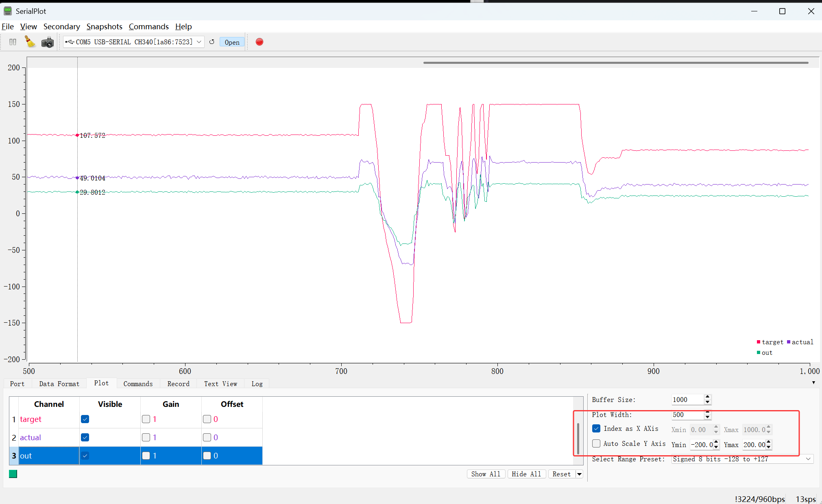Switch to the Port tab
Screen dimensions: 822x504
17,384
